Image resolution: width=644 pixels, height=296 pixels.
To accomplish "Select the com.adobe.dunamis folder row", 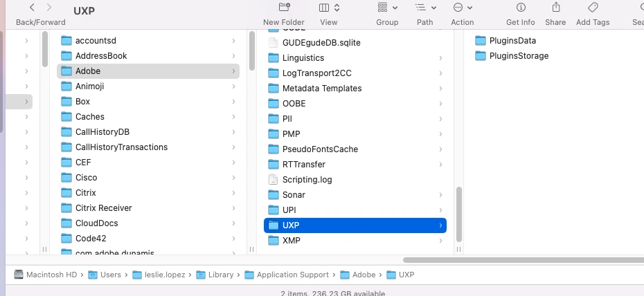I will (x=148, y=252).
